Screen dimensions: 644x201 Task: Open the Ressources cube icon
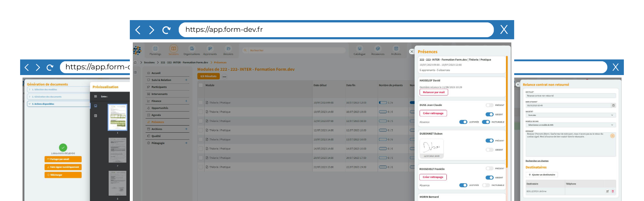click(378, 49)
